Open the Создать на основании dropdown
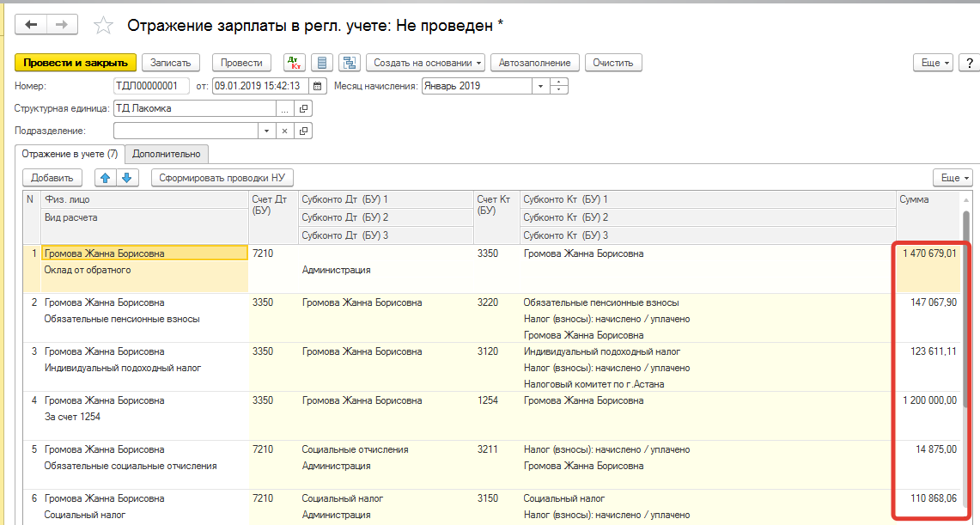 426,63
